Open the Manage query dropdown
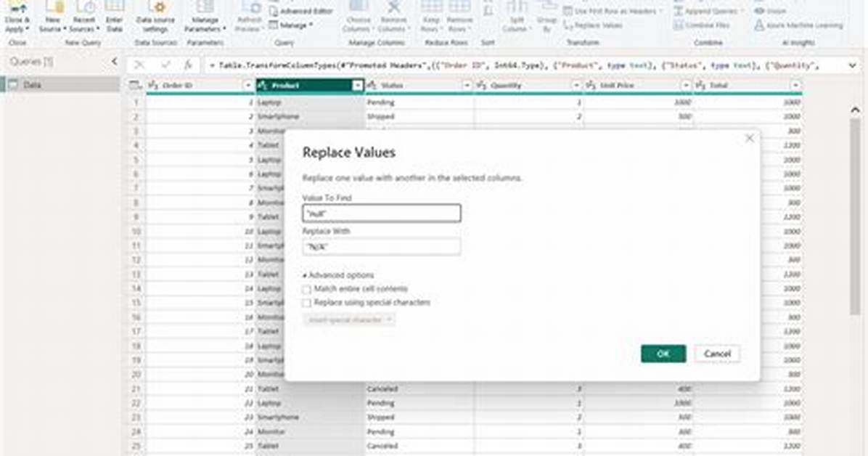 pos(291,25)
